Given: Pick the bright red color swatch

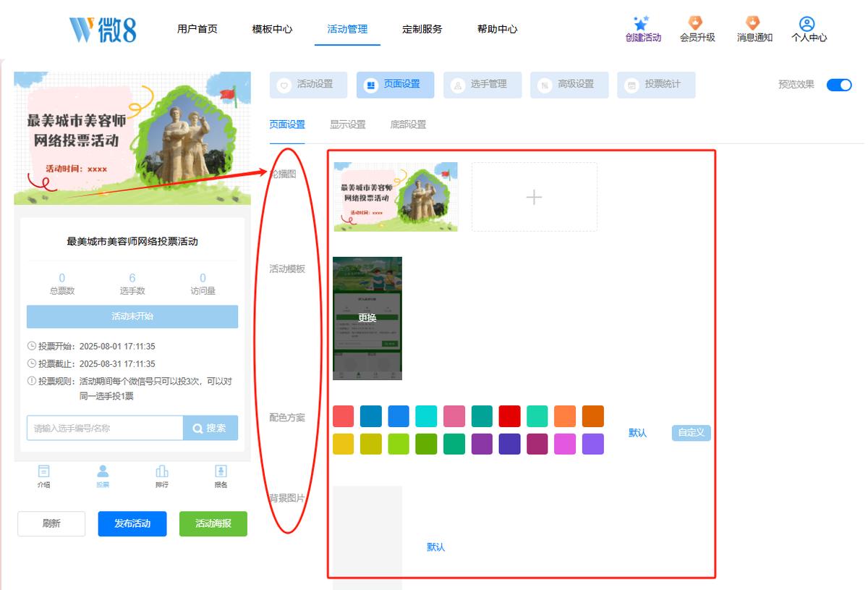Looking at the screenshot, I should point(510,416).
